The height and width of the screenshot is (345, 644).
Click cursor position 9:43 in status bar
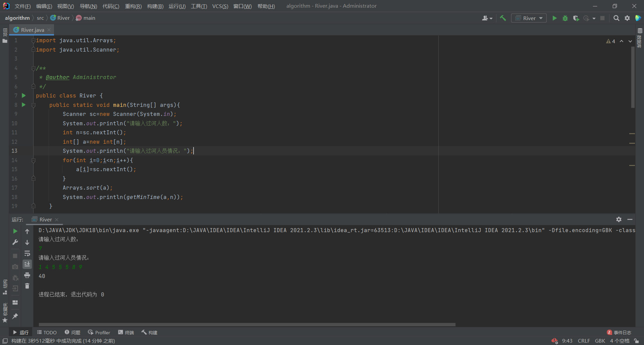point(567,341)
